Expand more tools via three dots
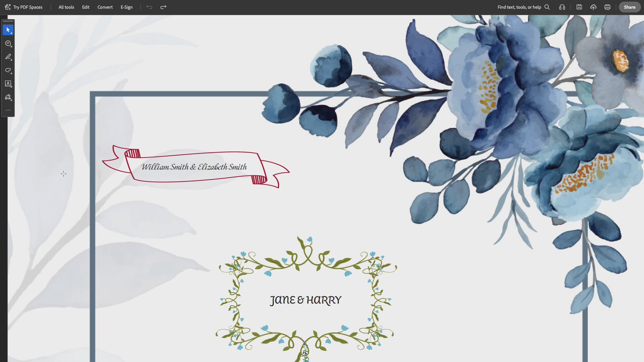 8,110
